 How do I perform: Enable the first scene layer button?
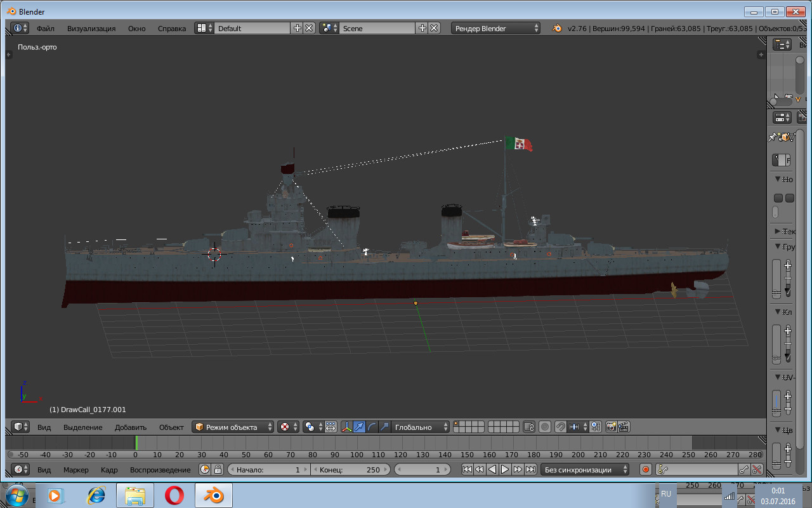click(x=457, y=424)
